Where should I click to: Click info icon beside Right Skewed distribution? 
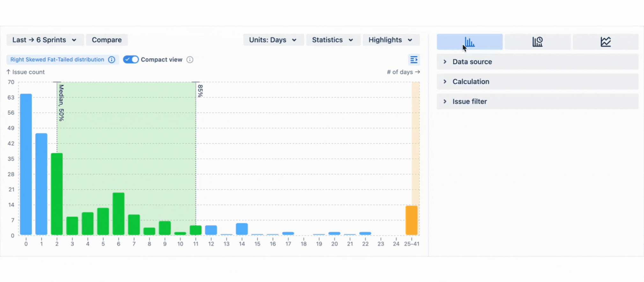point(111,60)
